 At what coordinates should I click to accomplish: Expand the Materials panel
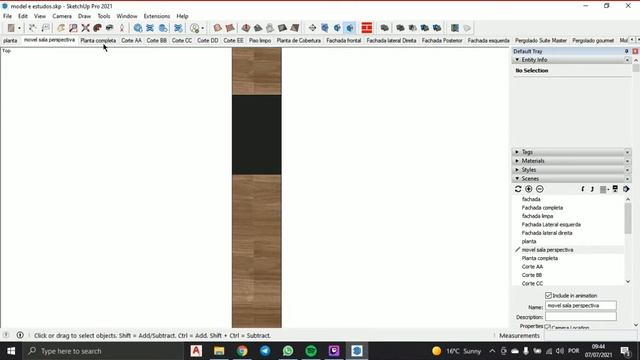(x=517, y=161)
